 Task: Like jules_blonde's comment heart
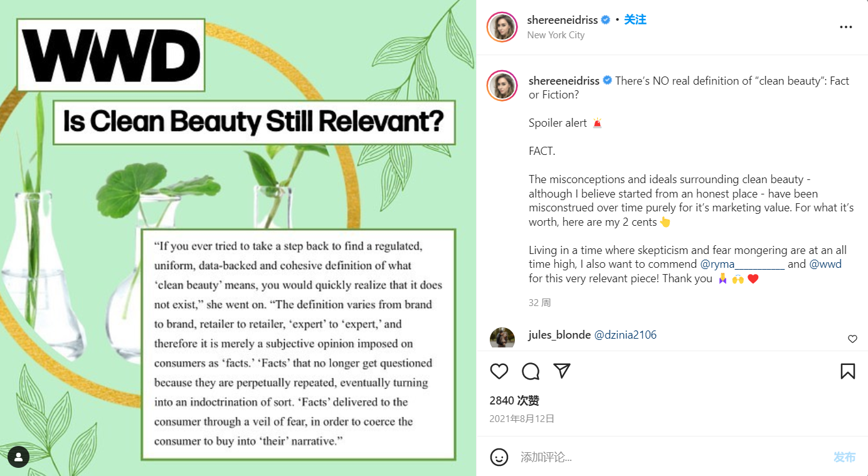pos(852,339)
